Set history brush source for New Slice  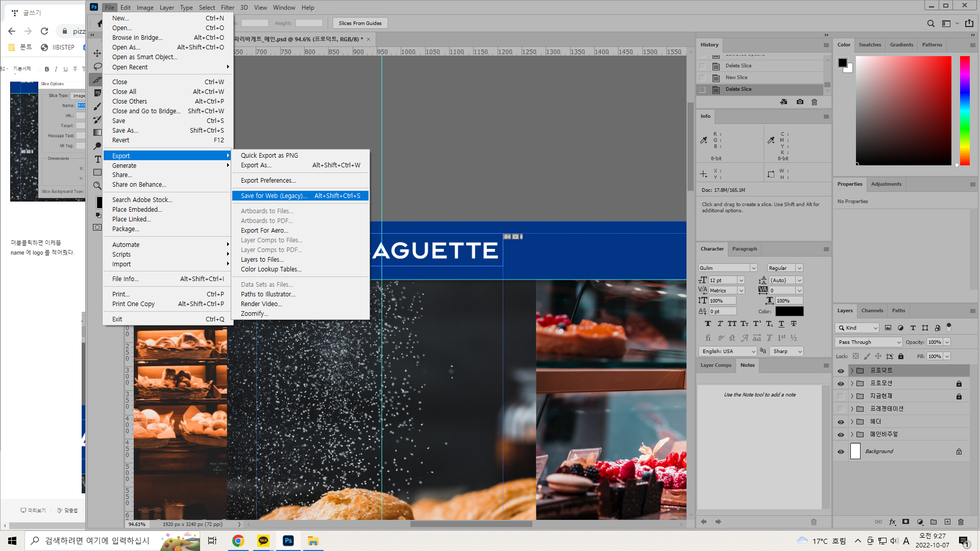click(702, 78)
